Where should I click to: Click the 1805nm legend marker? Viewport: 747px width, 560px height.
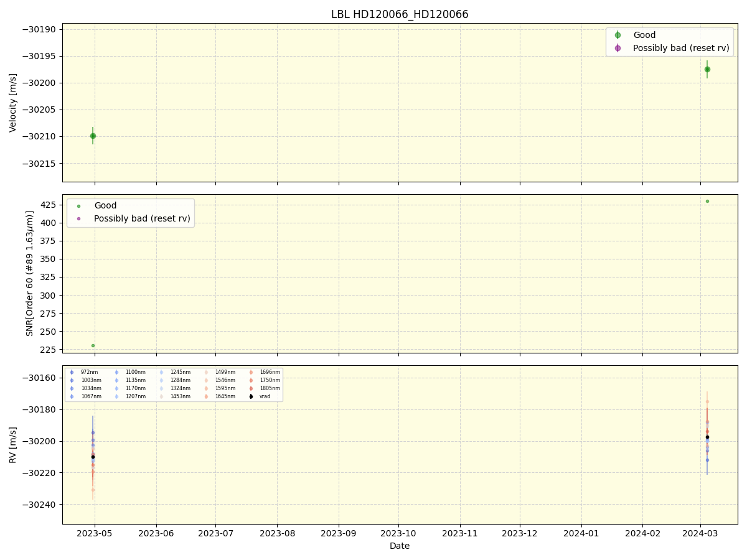pos(251,388)
